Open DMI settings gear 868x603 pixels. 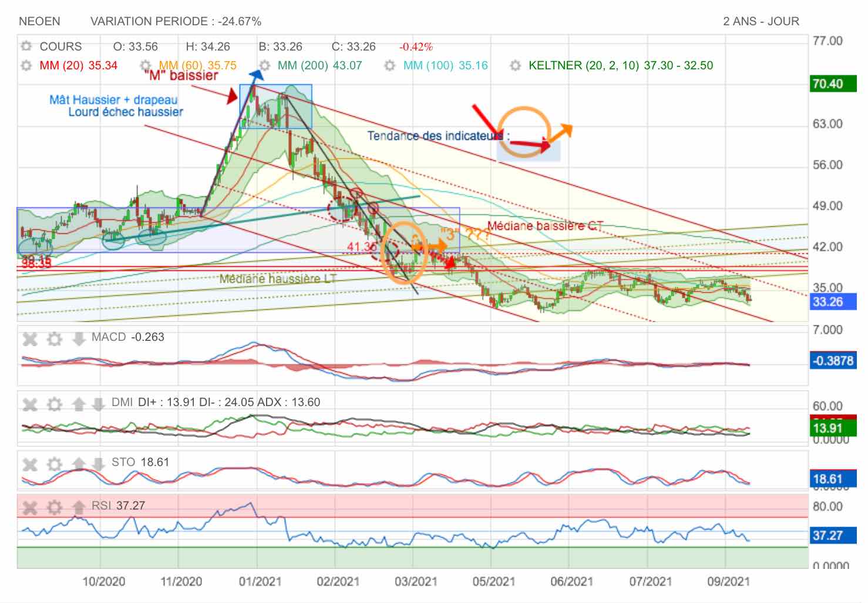[55, 404]
